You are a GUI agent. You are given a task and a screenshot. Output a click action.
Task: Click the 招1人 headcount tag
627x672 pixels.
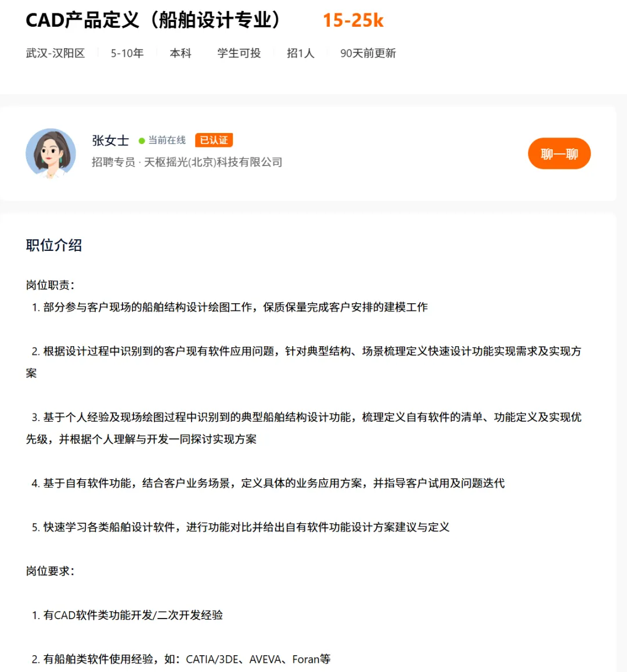click(x=301, y=53)
